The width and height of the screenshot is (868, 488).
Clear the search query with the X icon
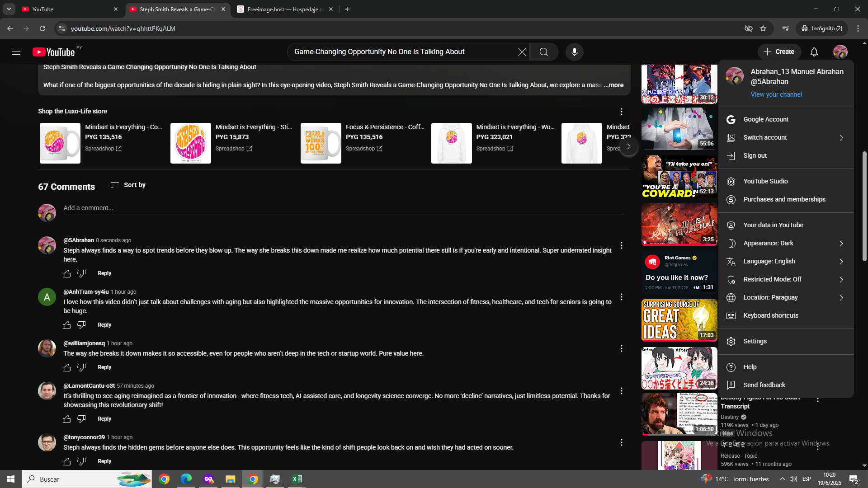click(522, 52)
